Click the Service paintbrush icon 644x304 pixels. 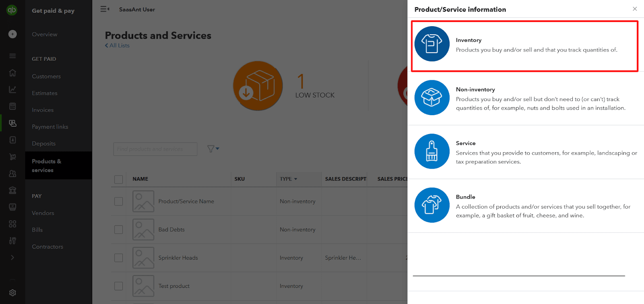[x=432, y=151]
